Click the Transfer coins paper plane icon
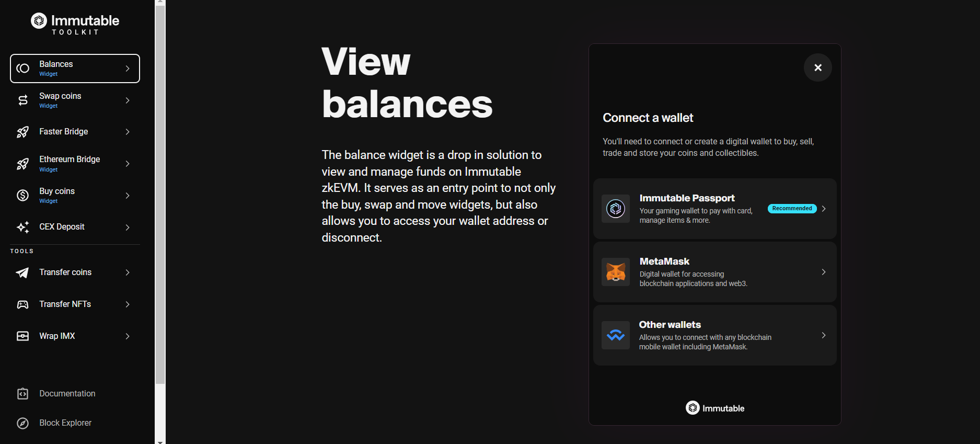The height and width of the screenshot is (444, 980). [22, 272]
